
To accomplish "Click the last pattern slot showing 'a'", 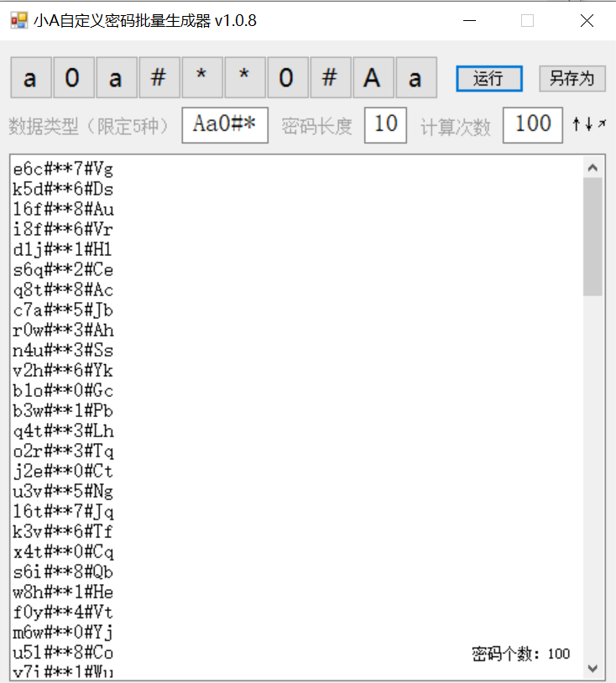I will point(415,78).
